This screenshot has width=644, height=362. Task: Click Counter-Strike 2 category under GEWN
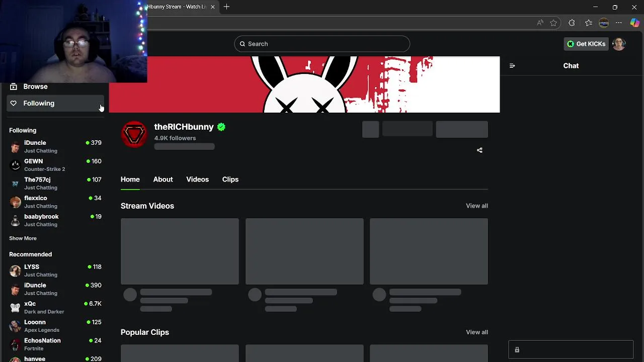click(44, 169)
